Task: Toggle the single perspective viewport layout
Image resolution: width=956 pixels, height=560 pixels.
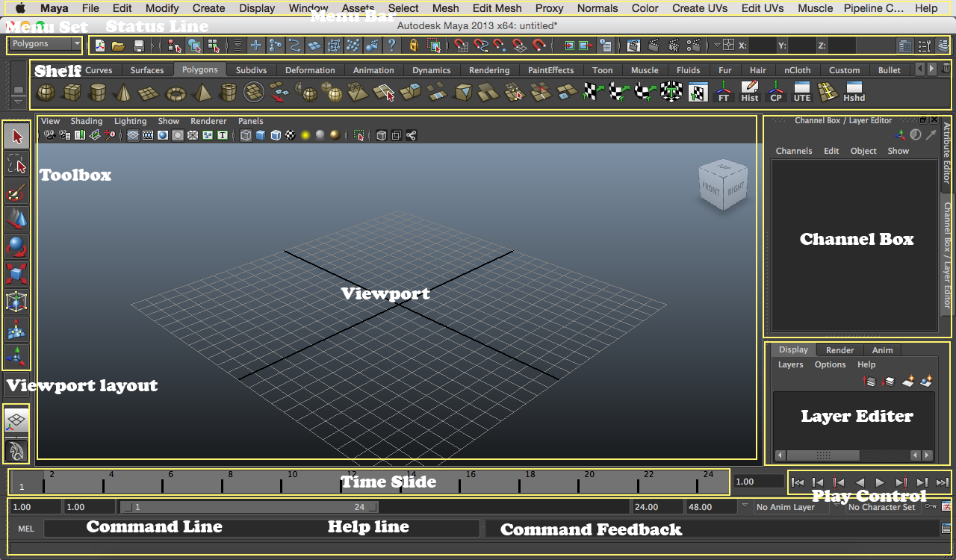Action: pyautogui.click(x=15, y=420)
